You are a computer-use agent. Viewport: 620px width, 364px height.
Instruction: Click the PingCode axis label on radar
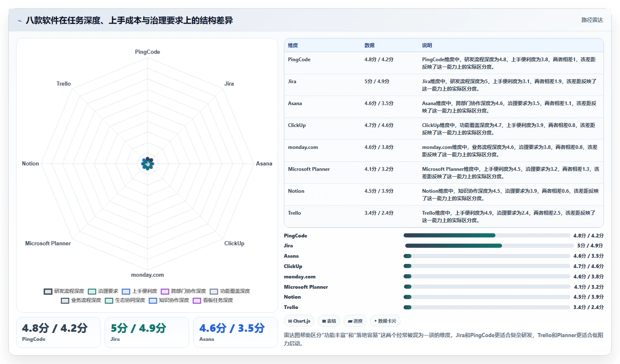(147, 52)
